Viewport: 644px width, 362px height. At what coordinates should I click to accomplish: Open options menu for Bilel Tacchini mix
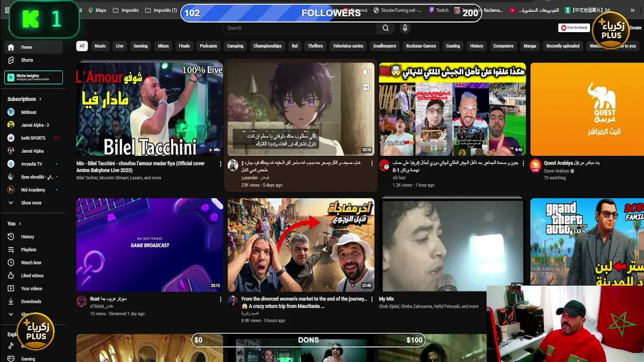(220, 164)
